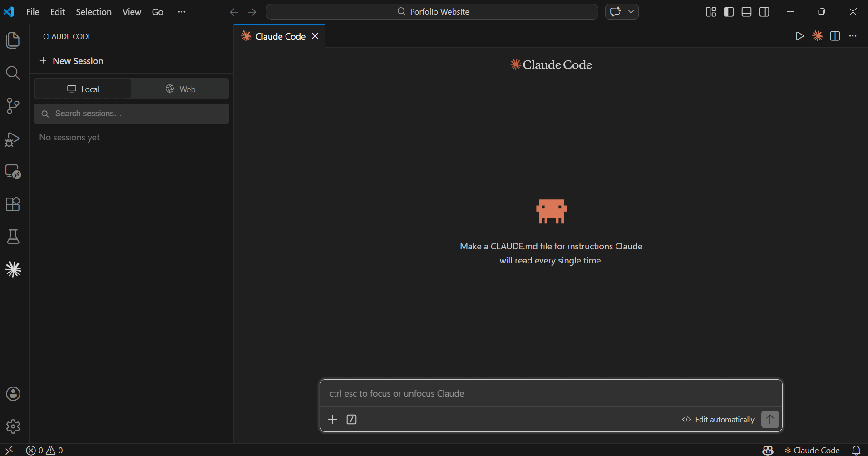The height and width of the screenshot is (456, 868).
Task: Open the Search view in activity bar
Action: (x=13, y=73)
